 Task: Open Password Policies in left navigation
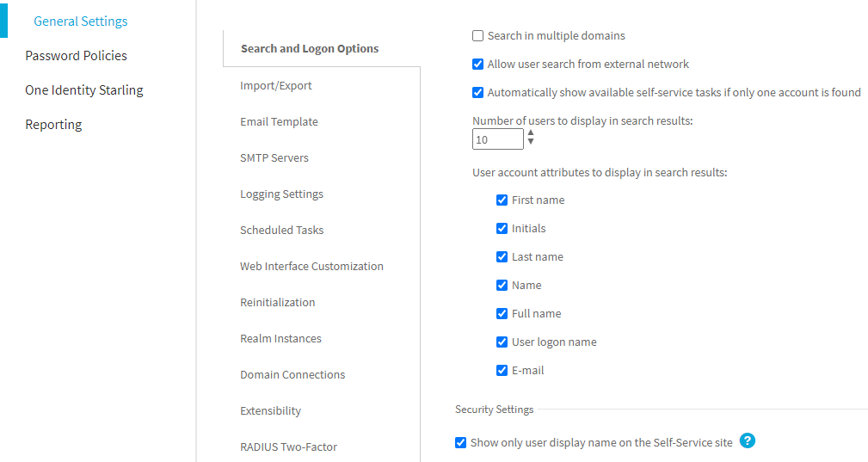click(x=76, y=55)
